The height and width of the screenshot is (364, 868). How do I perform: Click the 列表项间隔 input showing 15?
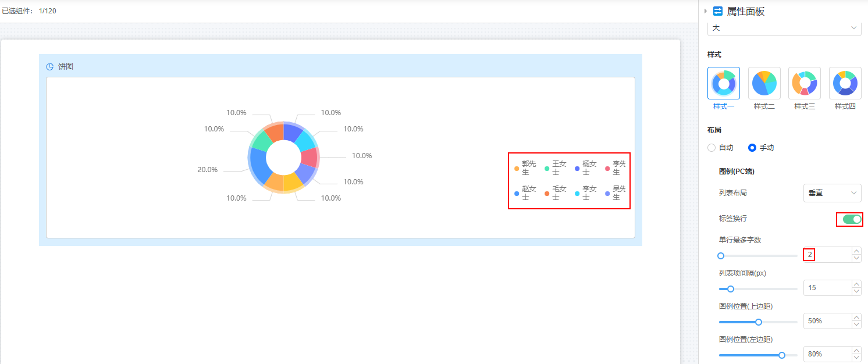827,288
